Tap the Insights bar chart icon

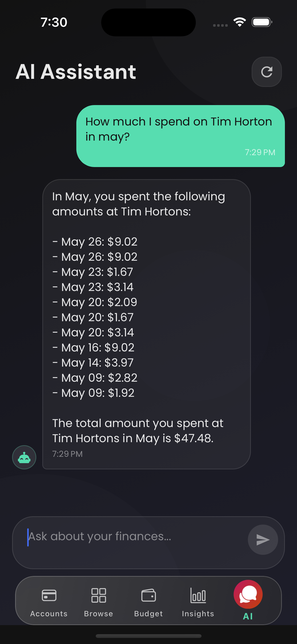click(x=198, y=595)
